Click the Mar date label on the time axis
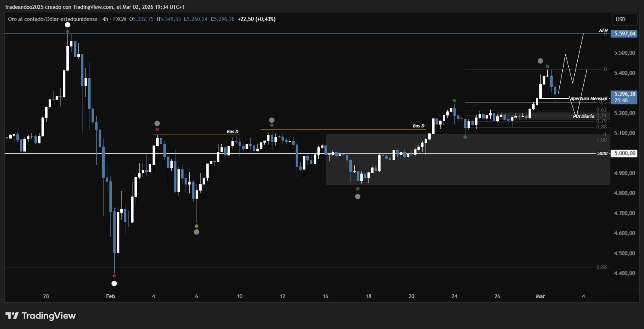This screenshot has height=329, width=644. pos(540,296)
